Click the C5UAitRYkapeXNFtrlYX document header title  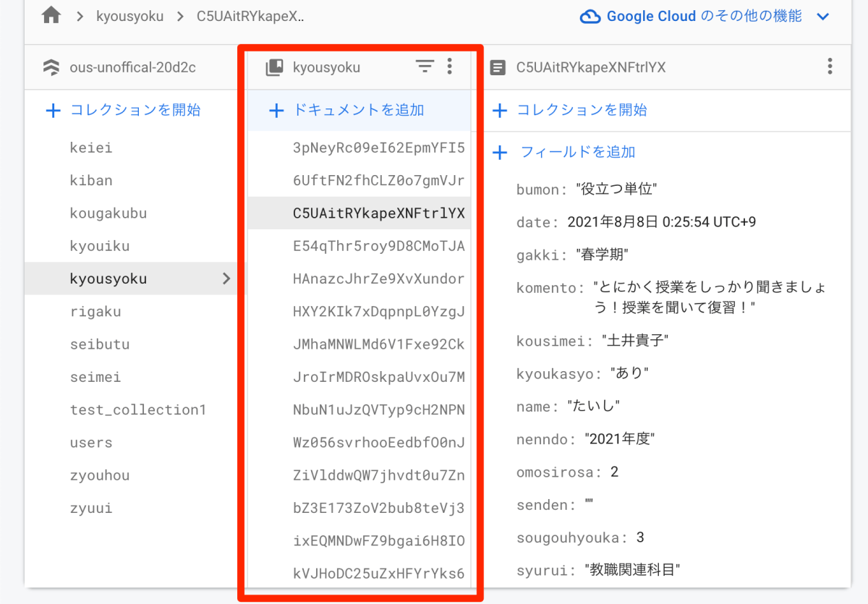click(x=591, y=67)
